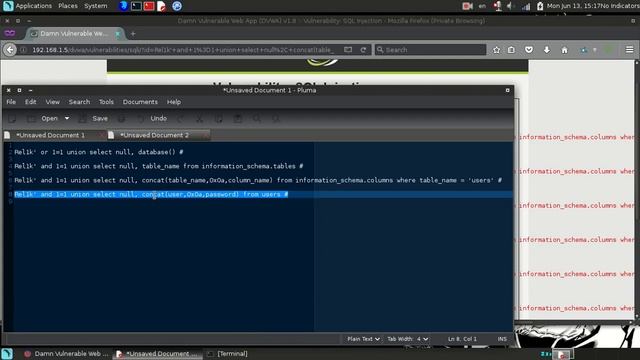Open the Search menu in Pluma
The height and width of the screenshot is (360, 640).
(79, 102)
